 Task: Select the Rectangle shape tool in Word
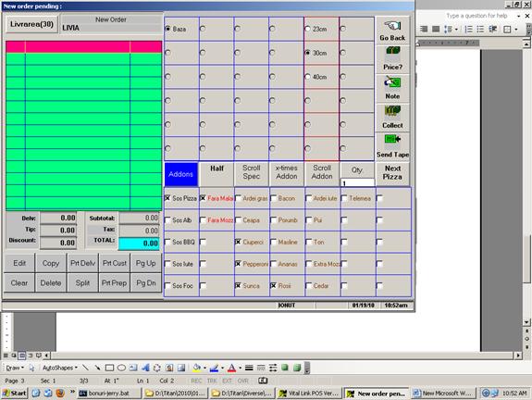pos(109,368)
